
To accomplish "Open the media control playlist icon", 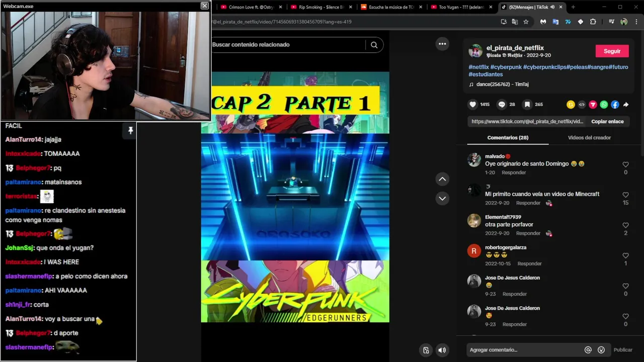I will pyautogui.click(x=611, y=22).
